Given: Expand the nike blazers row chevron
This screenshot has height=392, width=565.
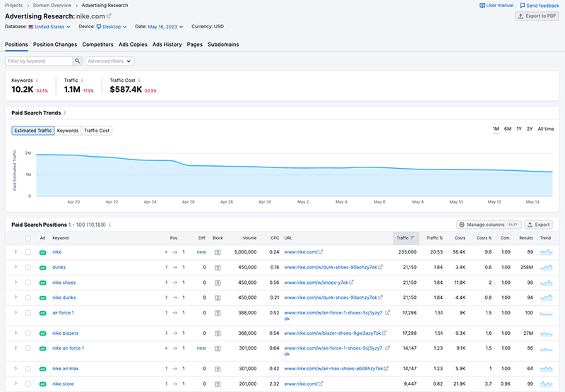Looking at the screenshot, I should pos(16,333).
